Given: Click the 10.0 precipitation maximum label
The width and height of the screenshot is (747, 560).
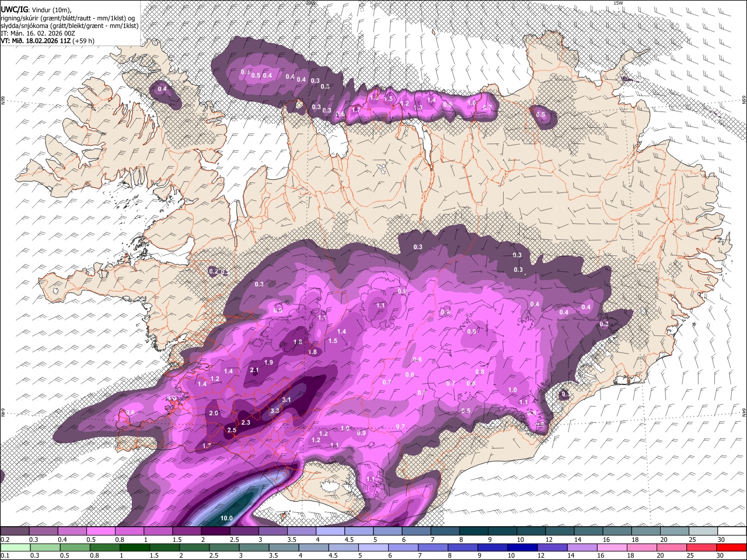Looking at the screenshot, I should (227, 518).
